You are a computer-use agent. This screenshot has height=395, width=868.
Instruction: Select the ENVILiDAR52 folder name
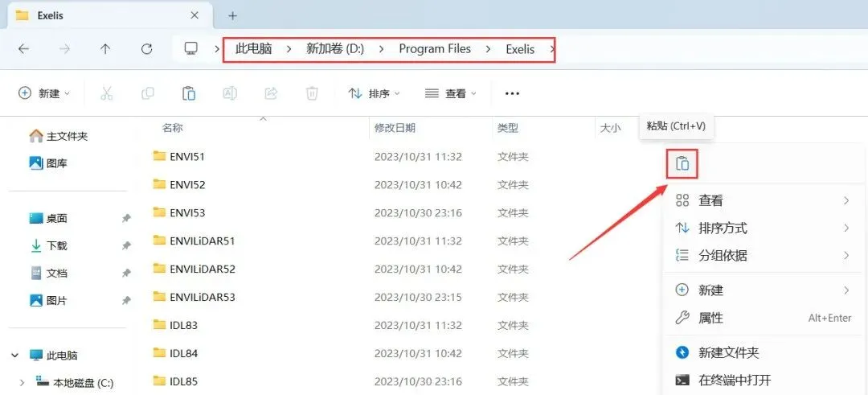(x=203, y=270)
